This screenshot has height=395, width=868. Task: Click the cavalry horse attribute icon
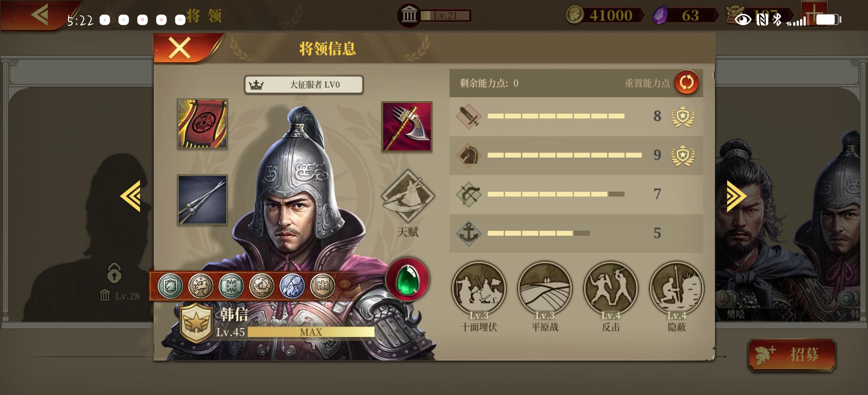point(468,155)
